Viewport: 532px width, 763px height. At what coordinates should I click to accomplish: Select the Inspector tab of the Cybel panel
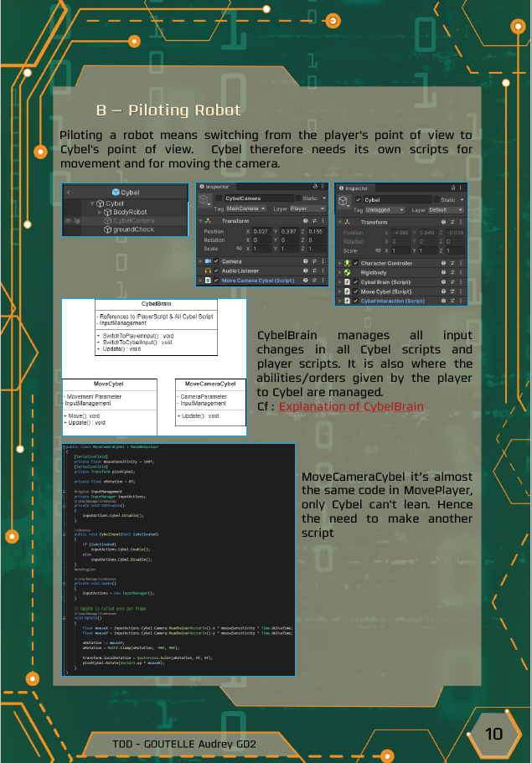[354, 188]
